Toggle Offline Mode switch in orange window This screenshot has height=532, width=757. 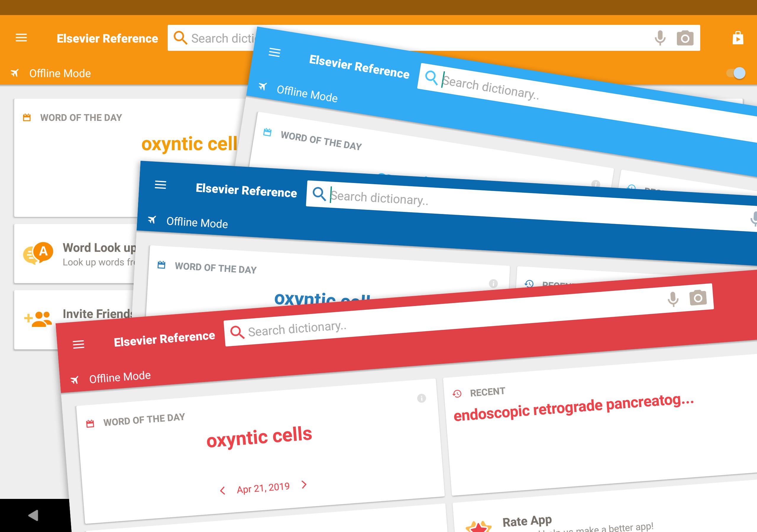pyautogui.click(x=736, y=73)
